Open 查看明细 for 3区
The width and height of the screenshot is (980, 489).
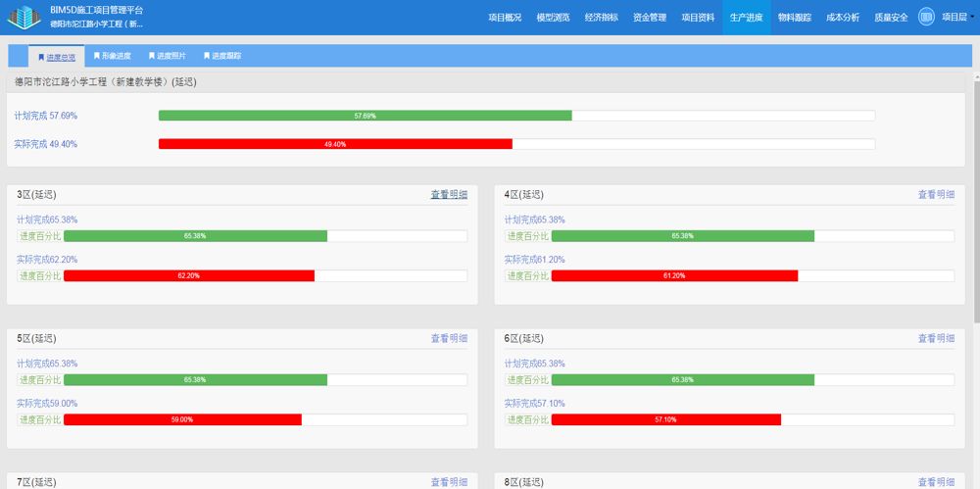click(x=449, y=194)
